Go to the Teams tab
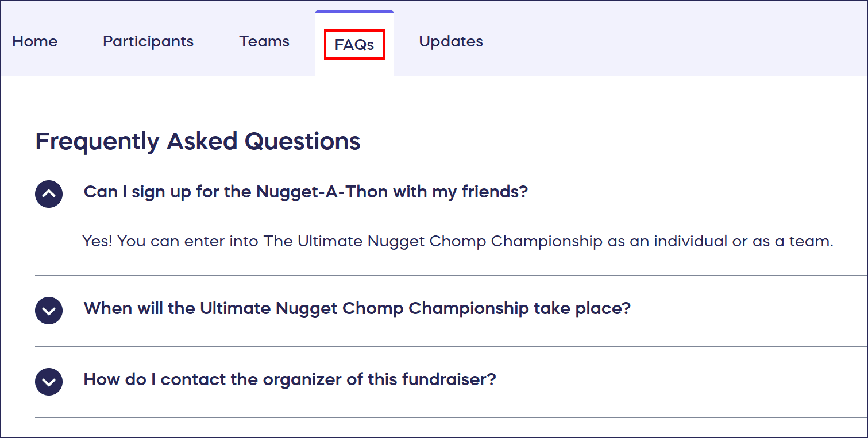Viewport: 868px width, 438px height. (264, 41)
